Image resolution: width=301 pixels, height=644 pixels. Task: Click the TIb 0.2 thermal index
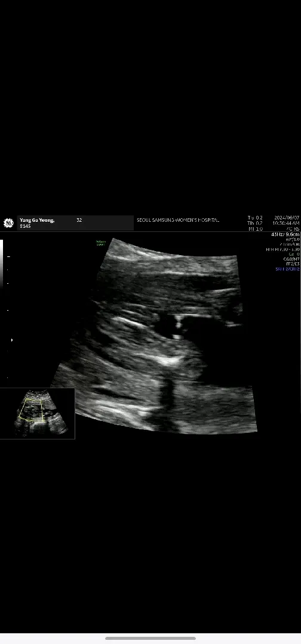point(255,223)
